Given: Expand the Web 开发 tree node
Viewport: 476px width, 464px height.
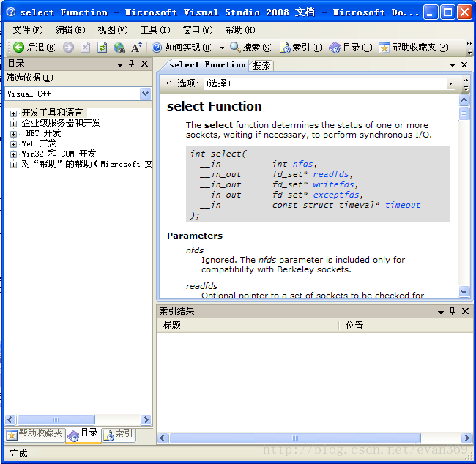Looking at the screenshot, I should pyautogui.click(x=13, y=144).
